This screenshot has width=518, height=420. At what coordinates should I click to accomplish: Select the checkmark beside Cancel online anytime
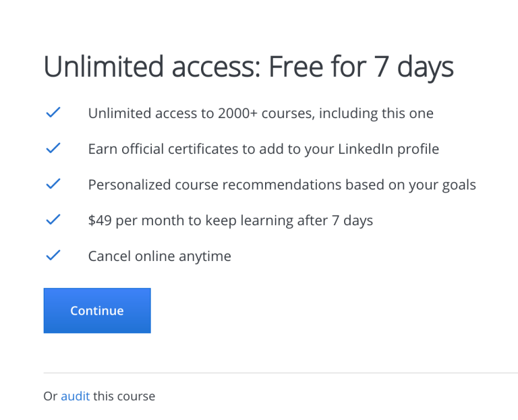tap(53, 256)
